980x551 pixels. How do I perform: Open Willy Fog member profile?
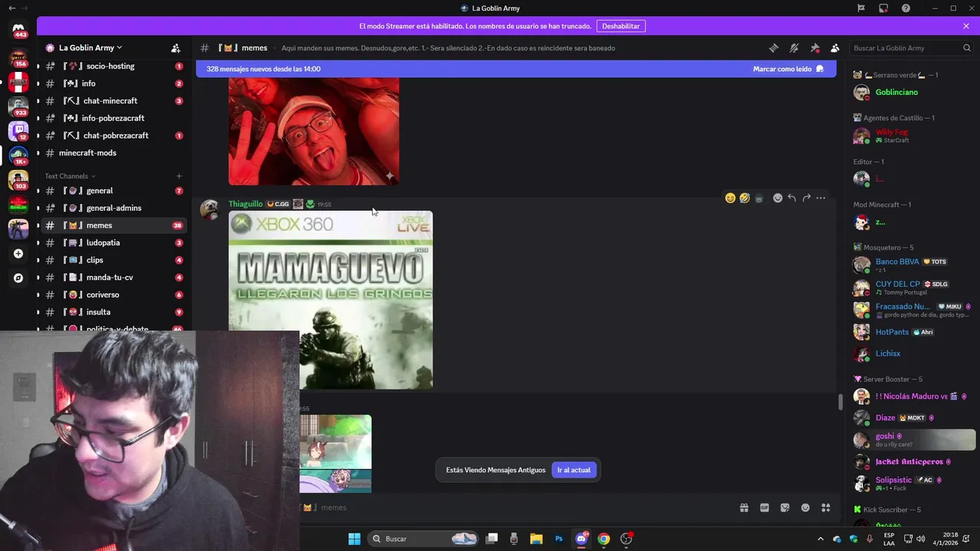point(911,135)
